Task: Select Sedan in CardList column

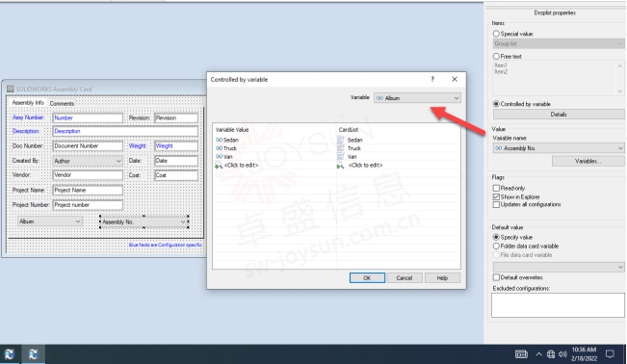Action: [354, 140]
